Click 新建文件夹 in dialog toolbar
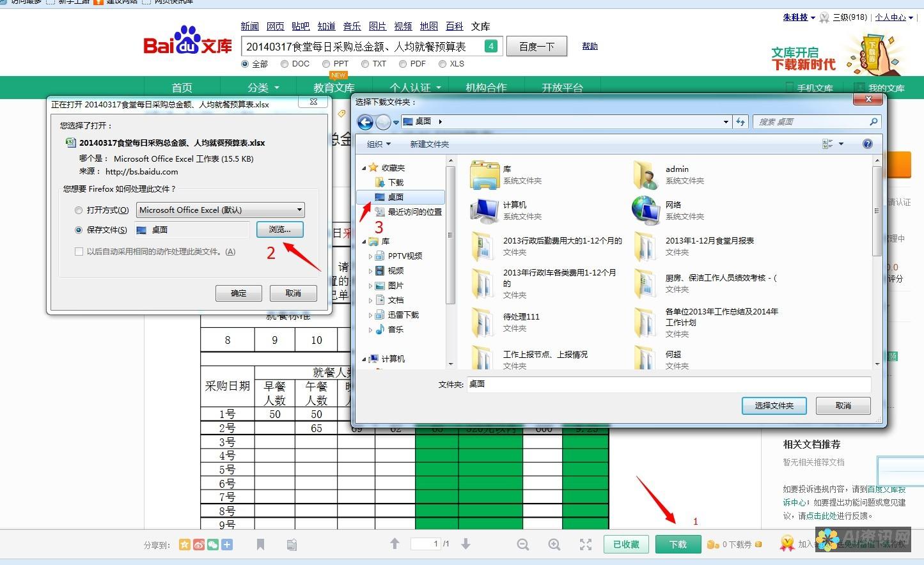Screen dimensions: 924x565 (x=430, y=144)
